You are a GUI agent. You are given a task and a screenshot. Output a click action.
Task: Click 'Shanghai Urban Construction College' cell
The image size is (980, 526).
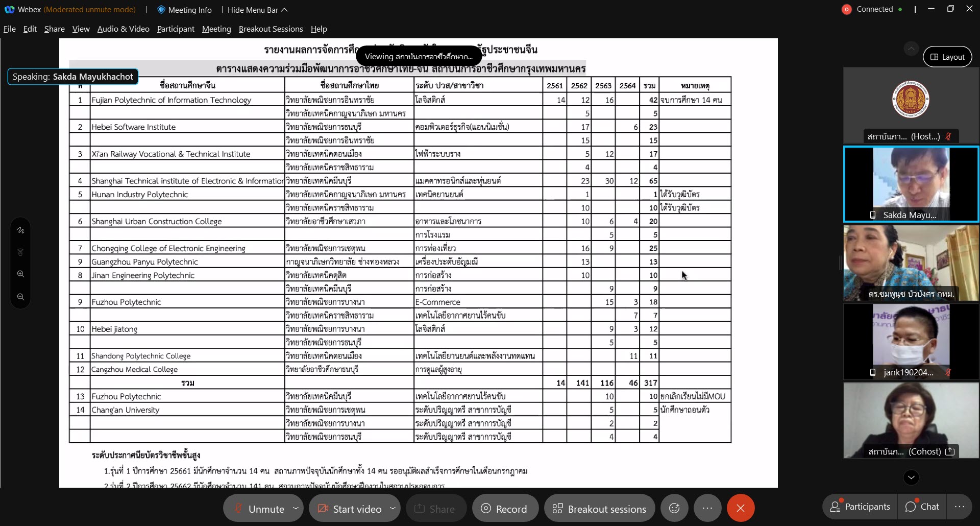coord(187,221)
